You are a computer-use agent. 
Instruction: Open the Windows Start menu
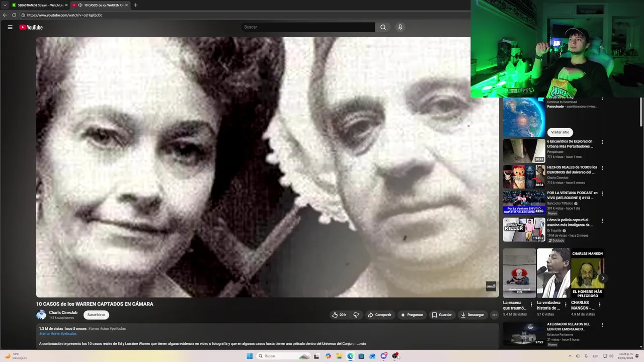pyautogui.click(x=250, y=356)
